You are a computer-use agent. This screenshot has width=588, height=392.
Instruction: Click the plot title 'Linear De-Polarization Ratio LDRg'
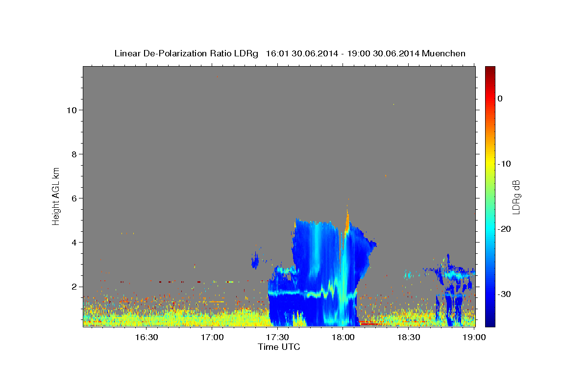click(186, 53)
